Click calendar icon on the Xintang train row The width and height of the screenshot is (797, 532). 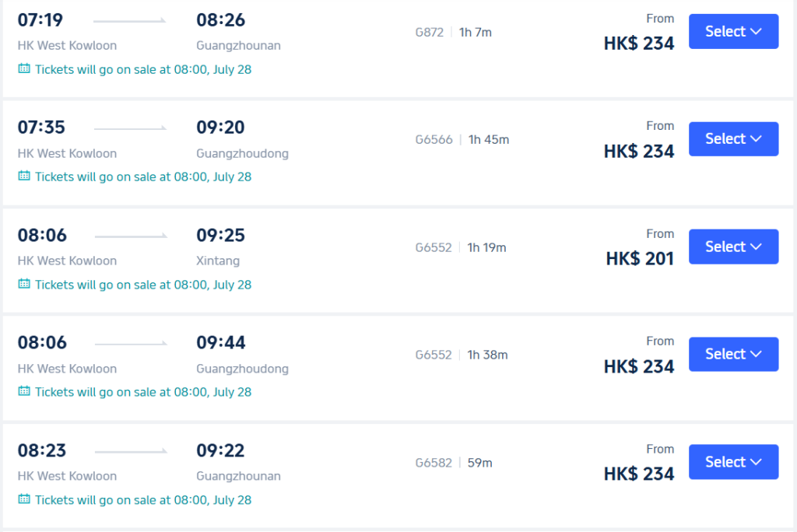(x=24, y=284)
